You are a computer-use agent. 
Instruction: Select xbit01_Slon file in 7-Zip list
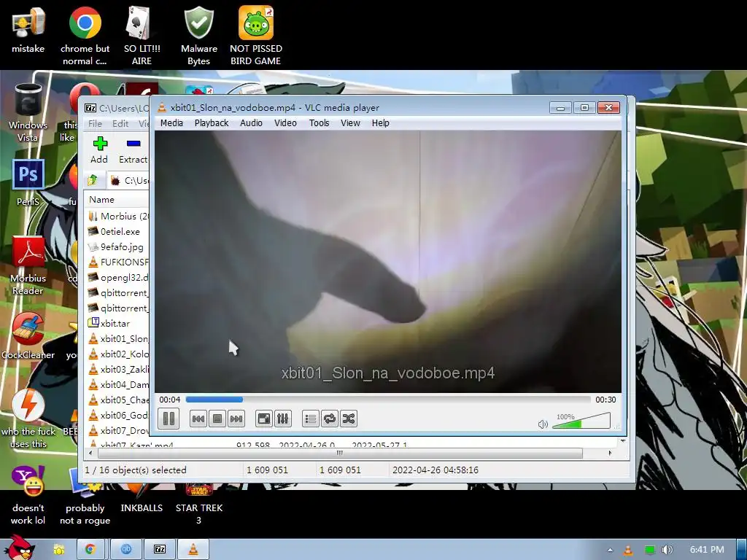click(118, 338)
